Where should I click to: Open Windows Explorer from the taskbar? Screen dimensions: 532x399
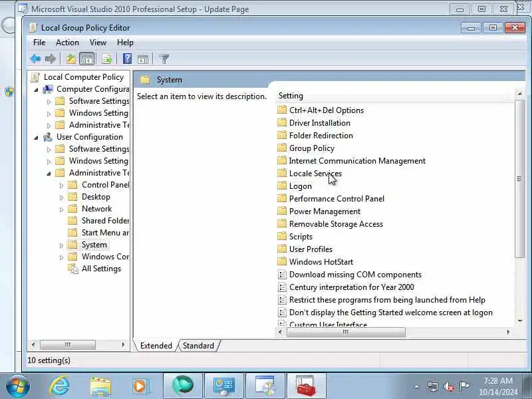100,386
